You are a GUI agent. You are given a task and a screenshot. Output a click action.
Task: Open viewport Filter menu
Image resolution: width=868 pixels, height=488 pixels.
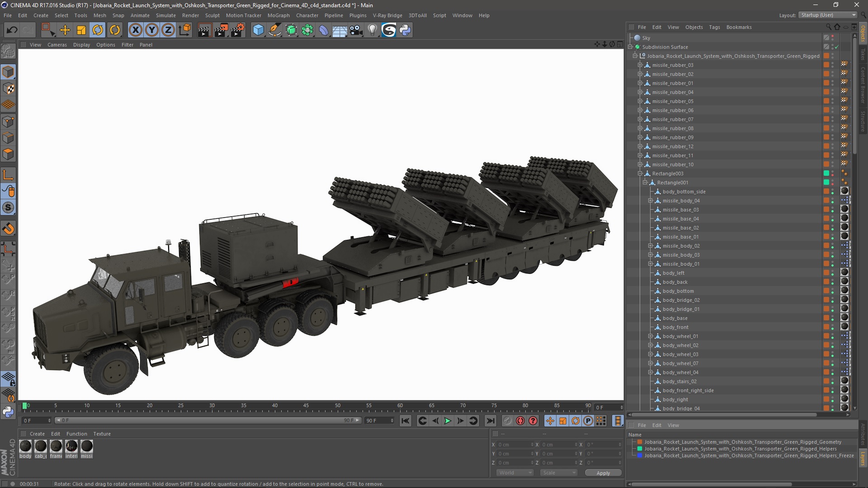(x=127, y=45)
